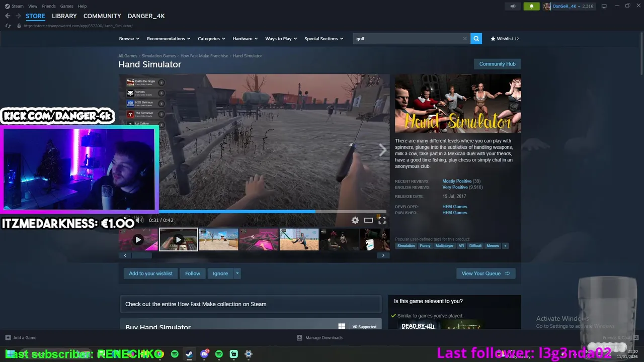Image resolution: width=644 pixels, height=362 pixels.
Task: Open the Multiplayer tag
Action: pos(444,246)
